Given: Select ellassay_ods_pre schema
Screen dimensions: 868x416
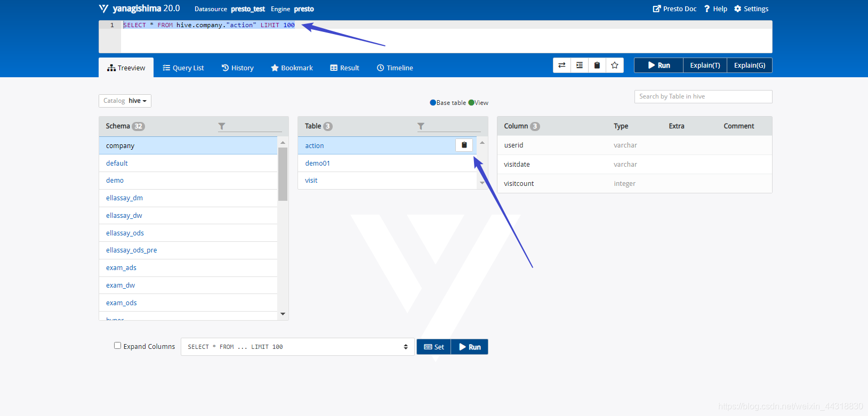Looking at the screenshot, I should tap(188, 250).
